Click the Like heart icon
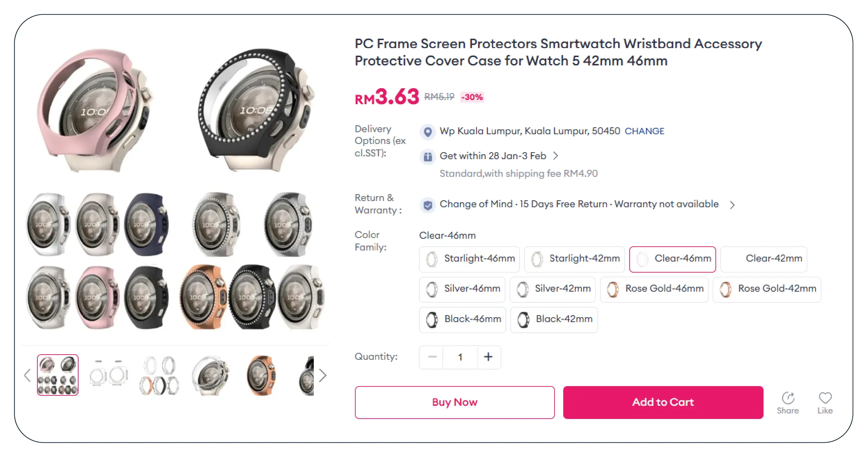This screenshot has width=868, height=457. pyautogui.click(x=825, y=398)
